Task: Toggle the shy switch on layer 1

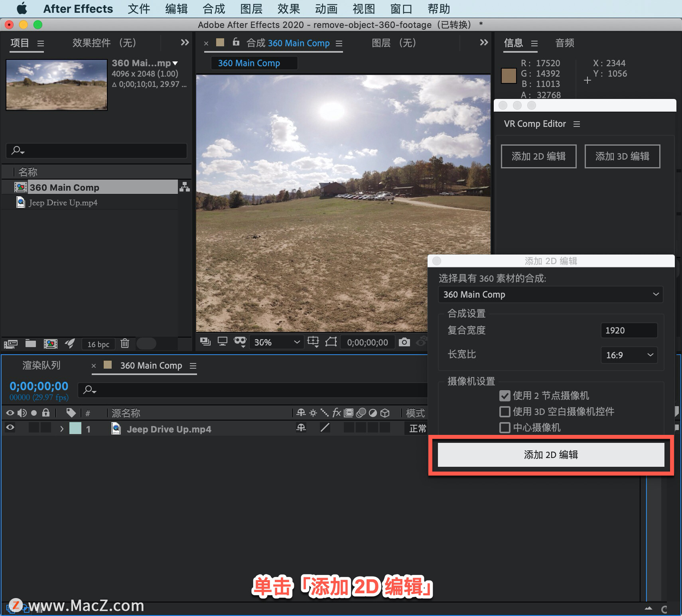Action: tap(301, 428)
